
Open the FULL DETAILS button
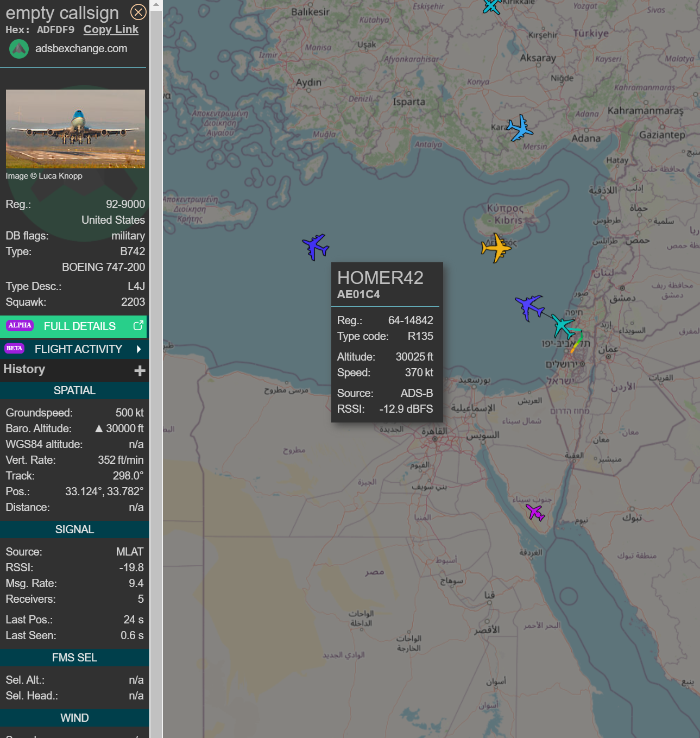click(73, 326)
